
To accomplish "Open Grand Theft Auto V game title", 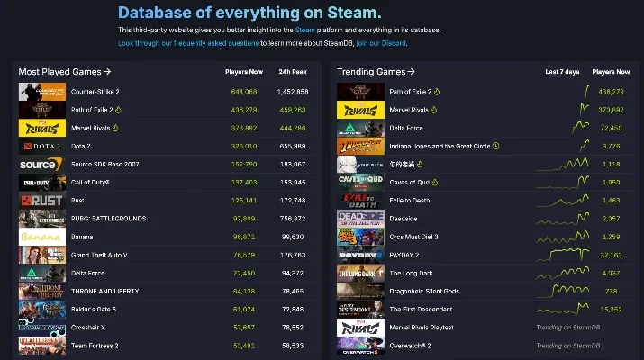I will (99, 255).
